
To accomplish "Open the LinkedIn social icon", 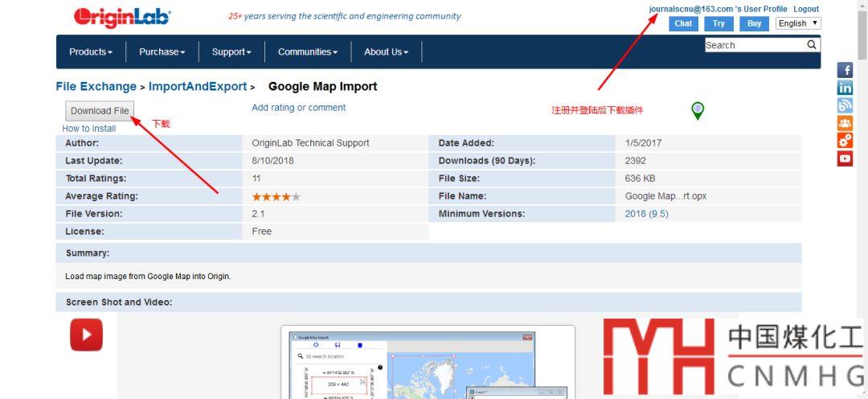I will [x=845, y=88].
